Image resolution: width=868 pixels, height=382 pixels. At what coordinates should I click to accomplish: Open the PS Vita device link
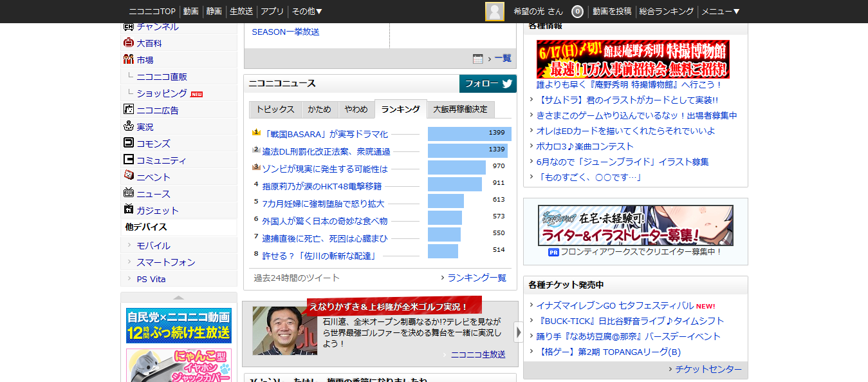click(151, 279)
